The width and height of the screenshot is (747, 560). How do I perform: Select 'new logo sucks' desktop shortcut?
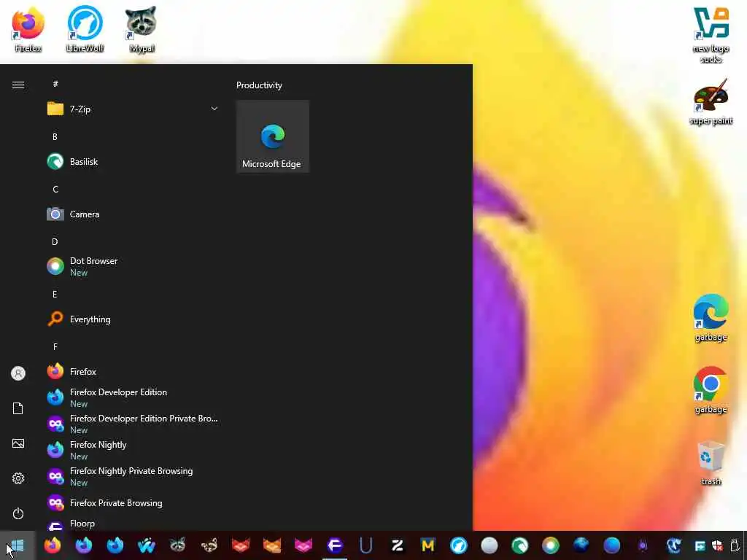tap(711, 35)
